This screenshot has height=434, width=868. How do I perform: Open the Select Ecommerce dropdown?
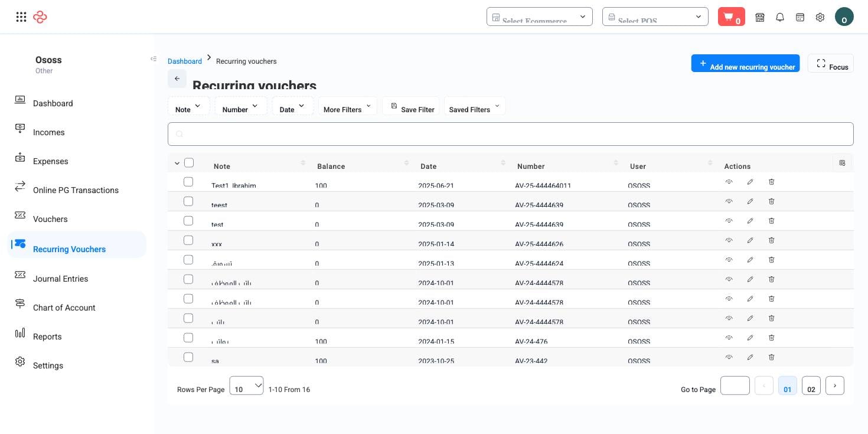click(540, 17)
